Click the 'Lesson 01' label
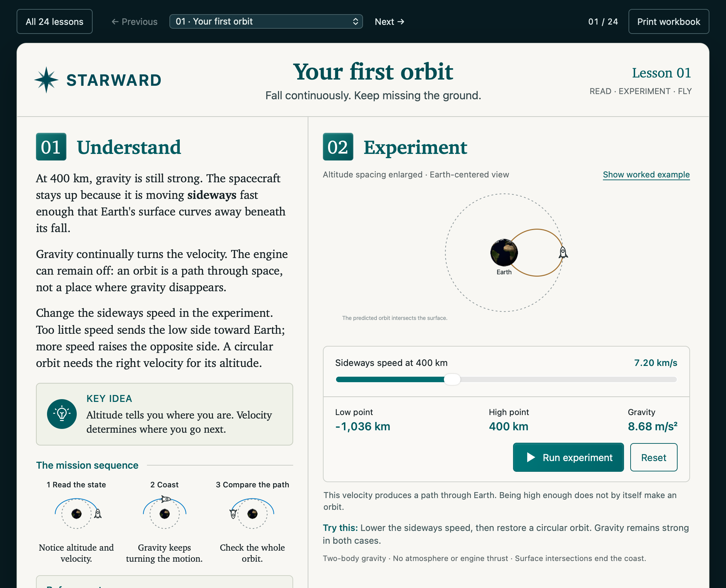Screen dimensions: 726x588 (x=661, y=73)
